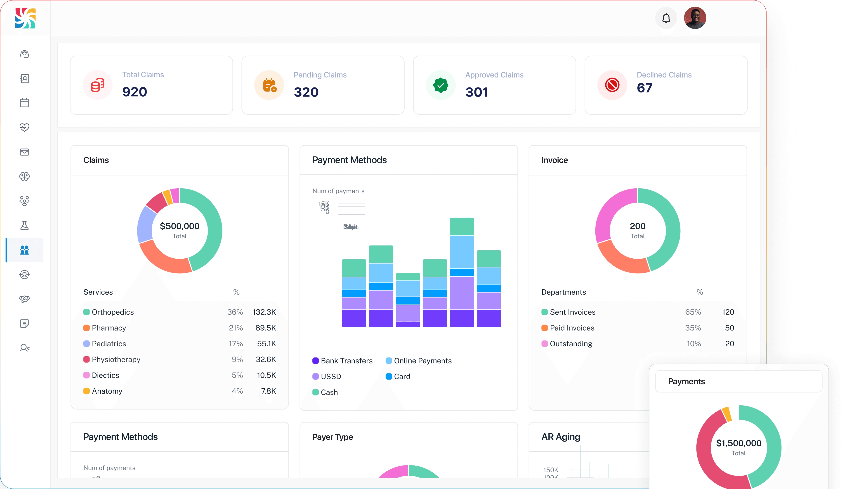The height and width of the screenshot is (489, 868).
Task: Open the Declined Claims card
Action: pos(666,85)
